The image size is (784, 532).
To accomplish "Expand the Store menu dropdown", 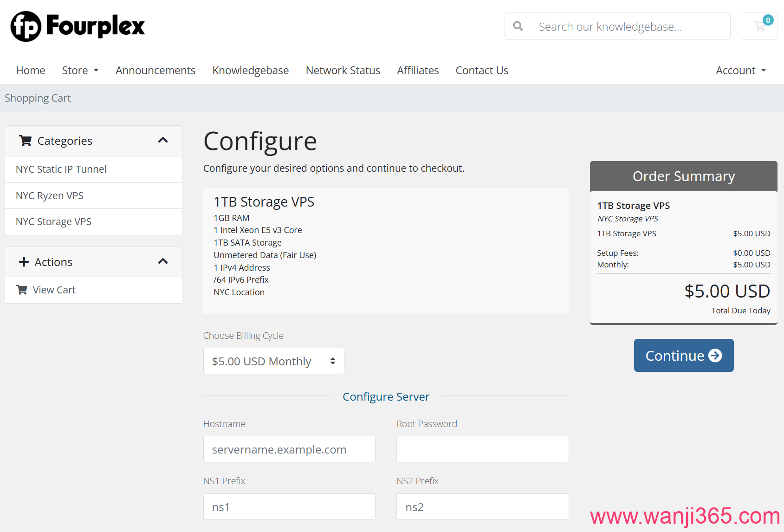I will tap(80, 70).
